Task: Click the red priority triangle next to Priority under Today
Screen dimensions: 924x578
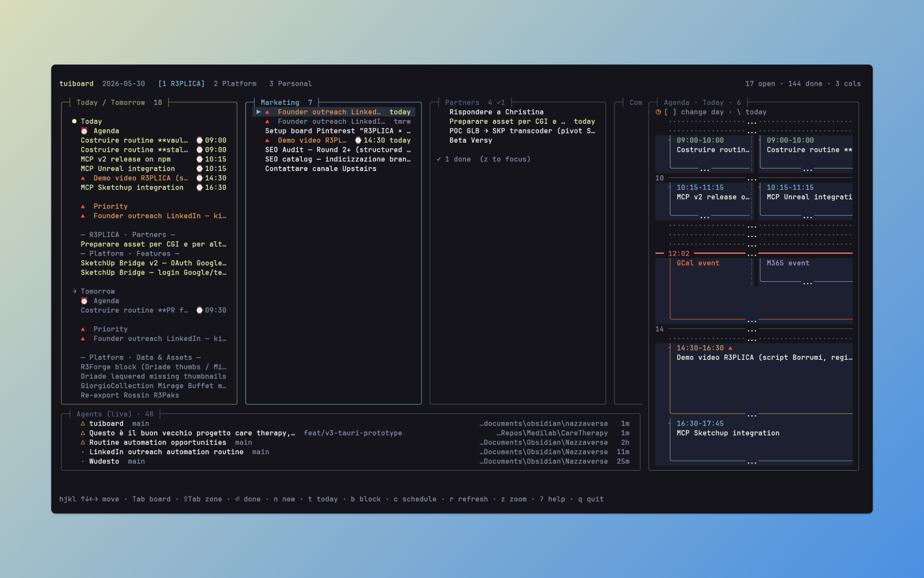Action: 83,207
